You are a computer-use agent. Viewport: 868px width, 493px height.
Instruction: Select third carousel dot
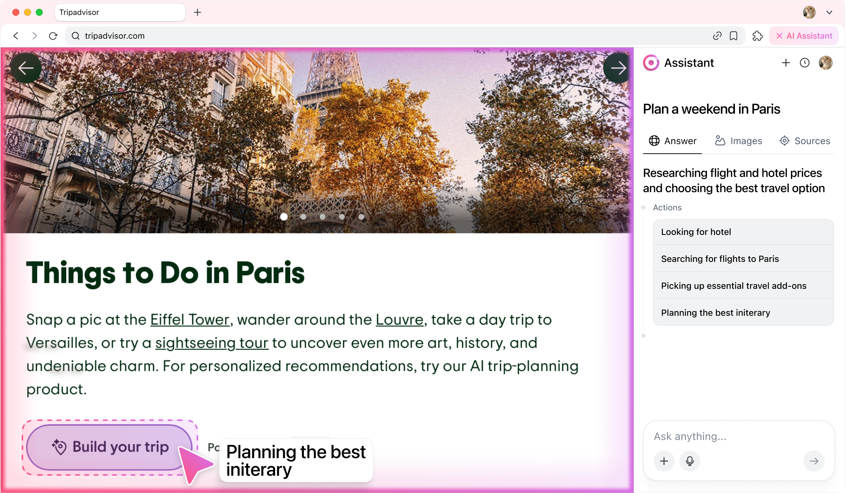pyautogui.click(x=322, y=217)
